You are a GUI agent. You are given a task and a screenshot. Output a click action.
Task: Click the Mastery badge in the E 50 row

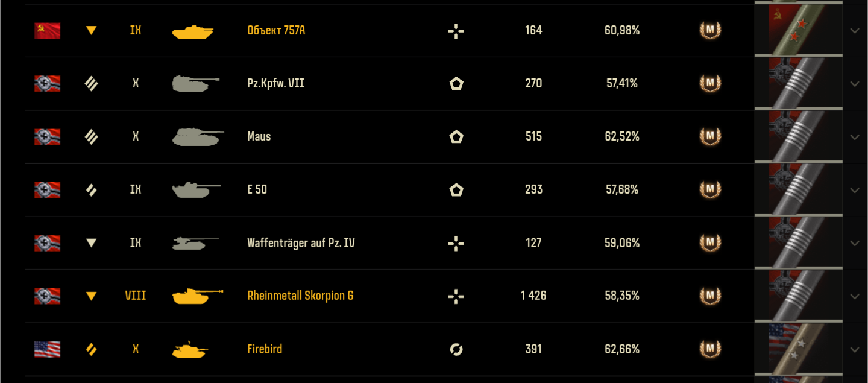[x=710, y=190]
